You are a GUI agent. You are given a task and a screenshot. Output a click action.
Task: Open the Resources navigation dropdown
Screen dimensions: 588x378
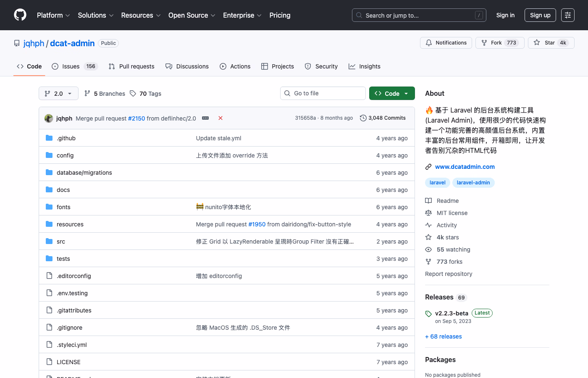tap(140, 15)
